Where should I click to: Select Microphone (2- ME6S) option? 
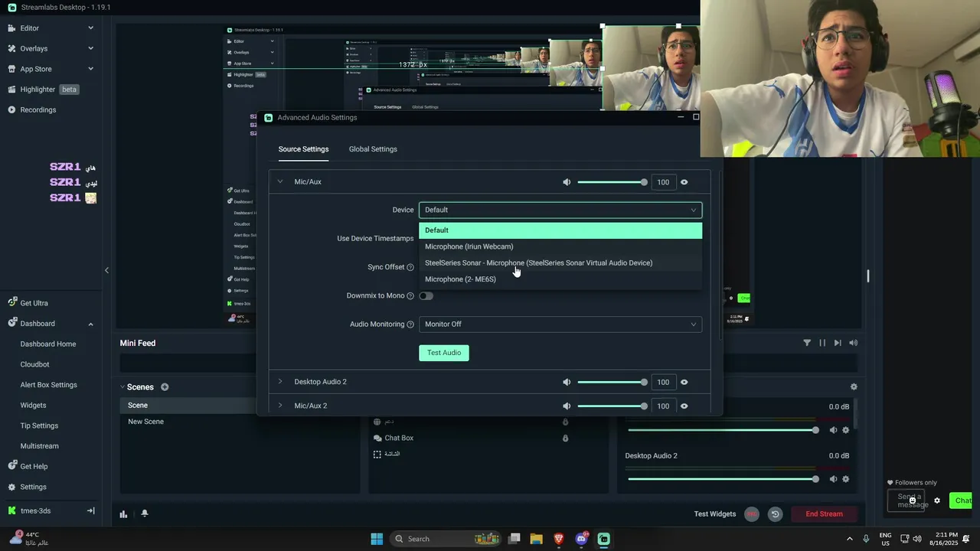(x=560, y=279)
